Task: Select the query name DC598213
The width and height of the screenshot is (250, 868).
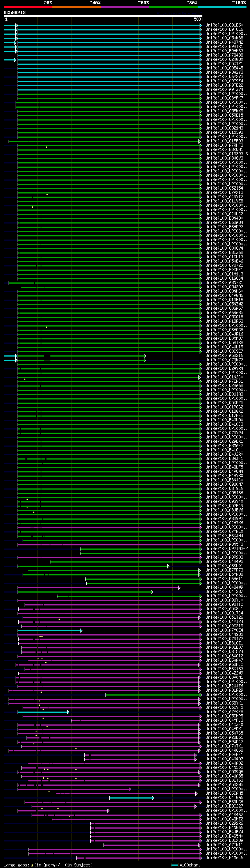Action: pyautogui.click(x=15, y=12)
